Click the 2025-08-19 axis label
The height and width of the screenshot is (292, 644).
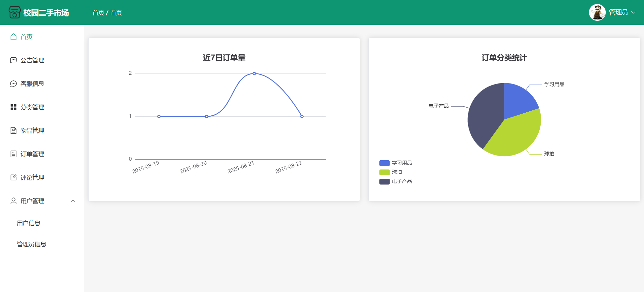click(x=146, y=167)
